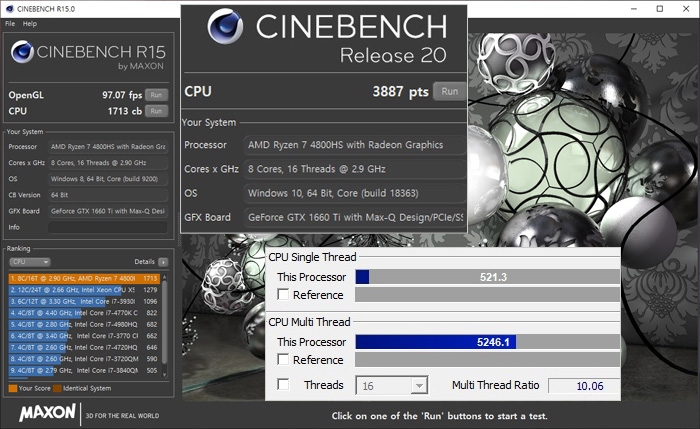Click R15 Cores x GHz field 2.90 GHz
Image resolution: width=700 pixels, height=429 pixels.
[x=108, y=163]
